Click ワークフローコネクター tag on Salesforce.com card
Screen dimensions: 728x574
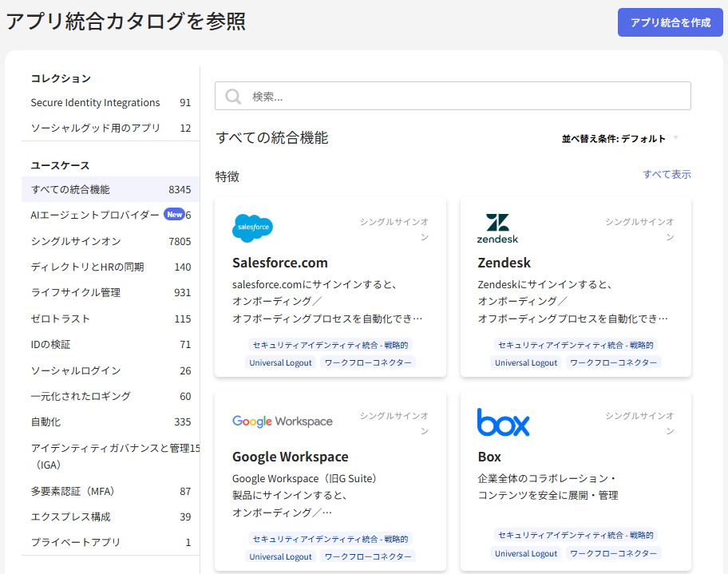368,362
